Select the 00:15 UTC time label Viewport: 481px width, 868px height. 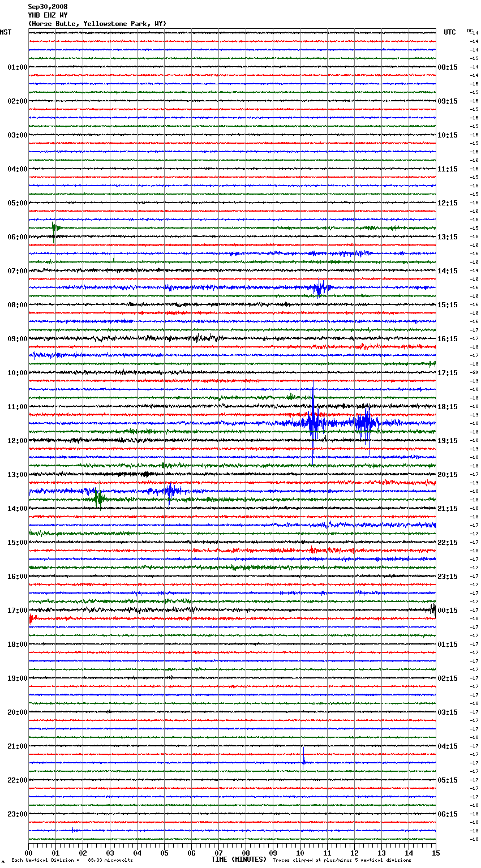(x=448, y=611)
